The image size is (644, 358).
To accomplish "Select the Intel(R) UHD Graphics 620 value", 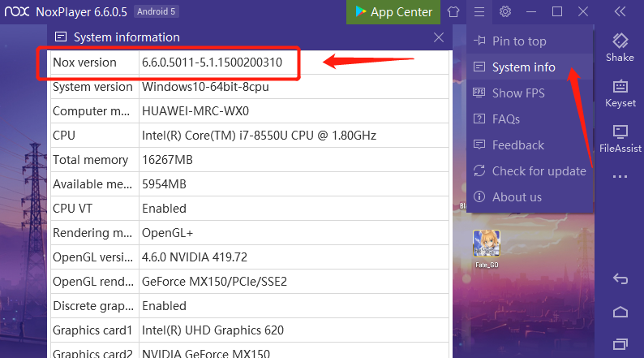I will point(213,330).
